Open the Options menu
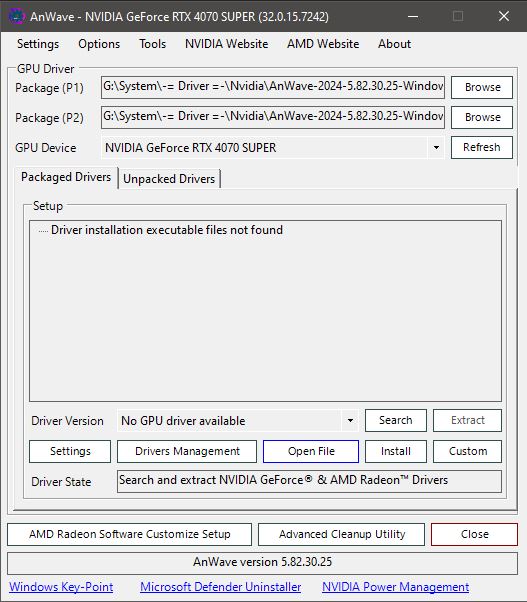The height and width of the screenshot is (602, 527). pyautogui.click(x=99, y=44)
